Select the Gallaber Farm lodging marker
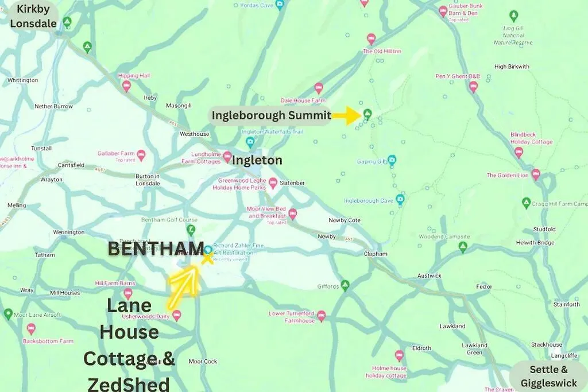 [141, 155]
